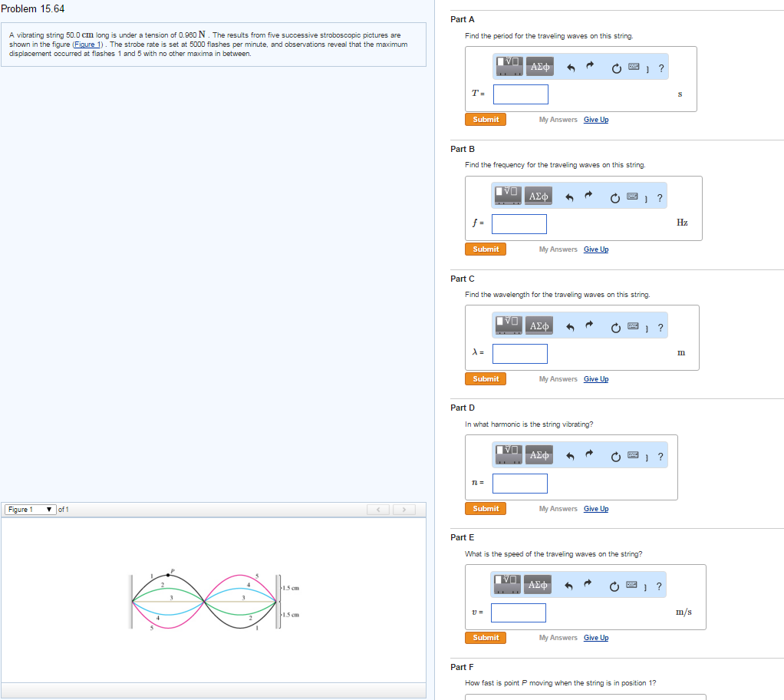
Task: Click inside the frequency f answer field
Action: 519,223
